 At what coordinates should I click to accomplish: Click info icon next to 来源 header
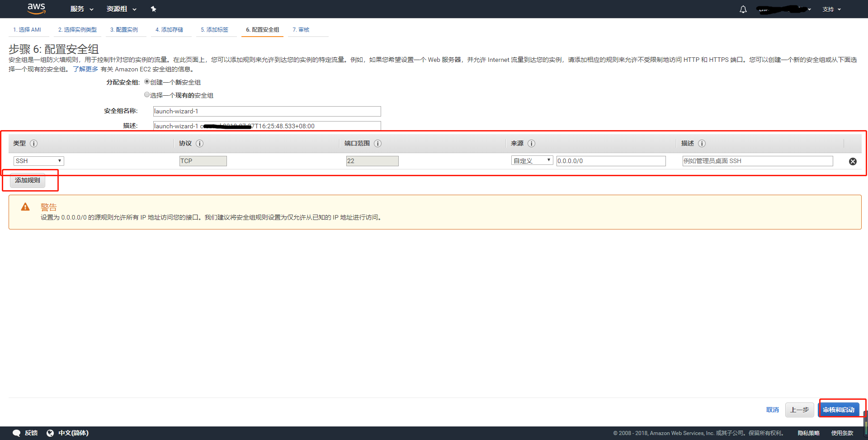click(531, 143)
